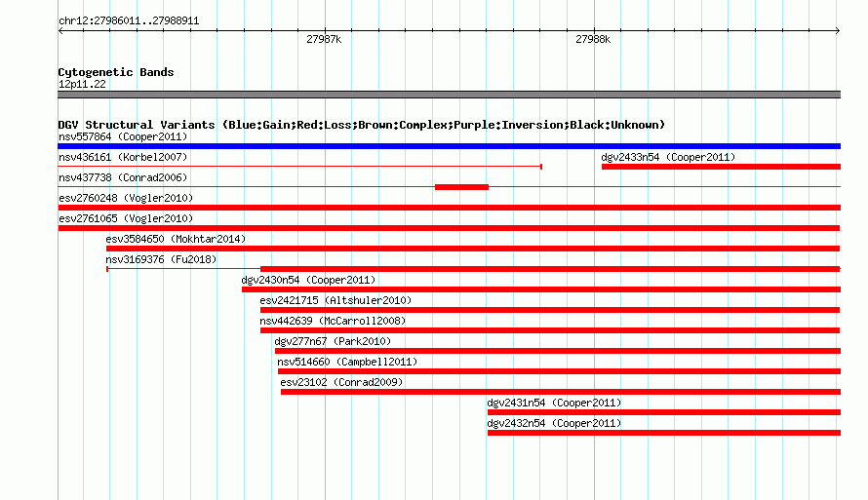The height and width of the screenshot is (500, 868).
Task: Click the nsv442639 (McCarroll2008) label
Action: coord(333,321)
